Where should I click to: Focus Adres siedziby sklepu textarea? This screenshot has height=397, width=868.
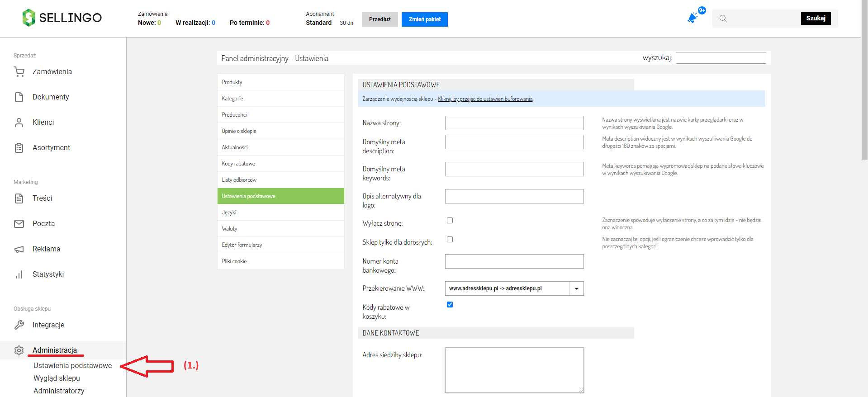(x=514, y=370)
